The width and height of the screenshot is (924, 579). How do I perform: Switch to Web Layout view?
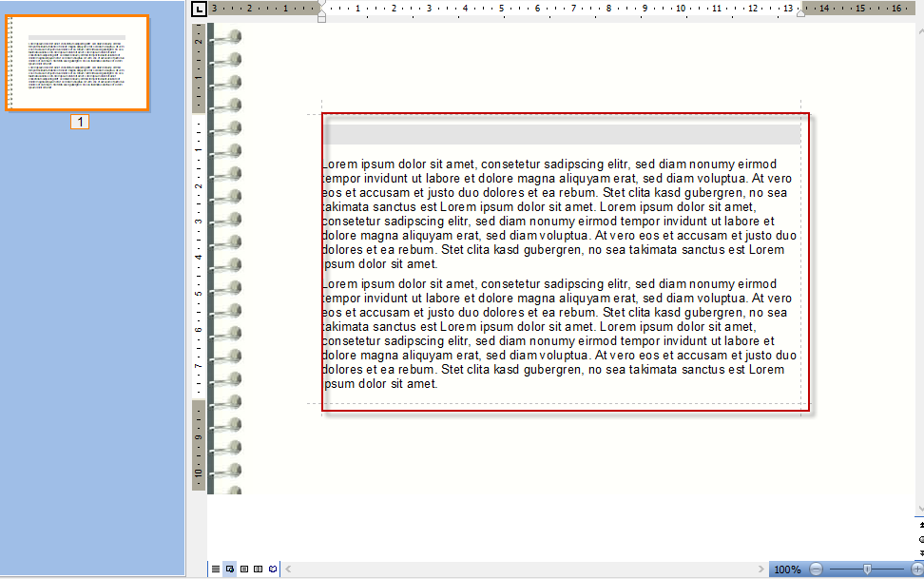pos(230,569)
